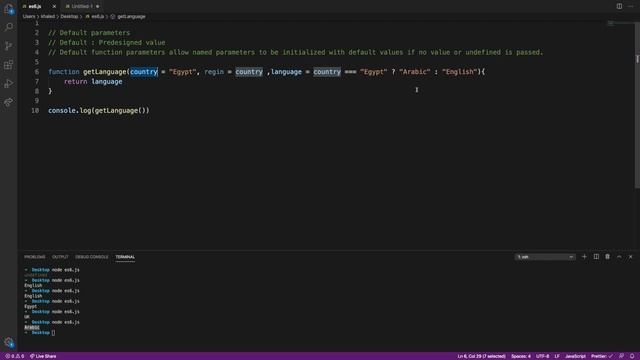Split the terminal pane

[x=596, y=257]
